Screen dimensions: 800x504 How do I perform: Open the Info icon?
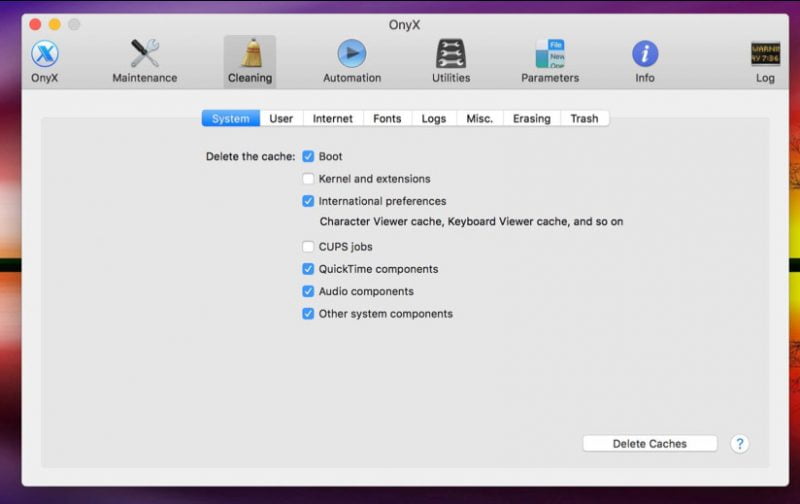click(645, 54)
